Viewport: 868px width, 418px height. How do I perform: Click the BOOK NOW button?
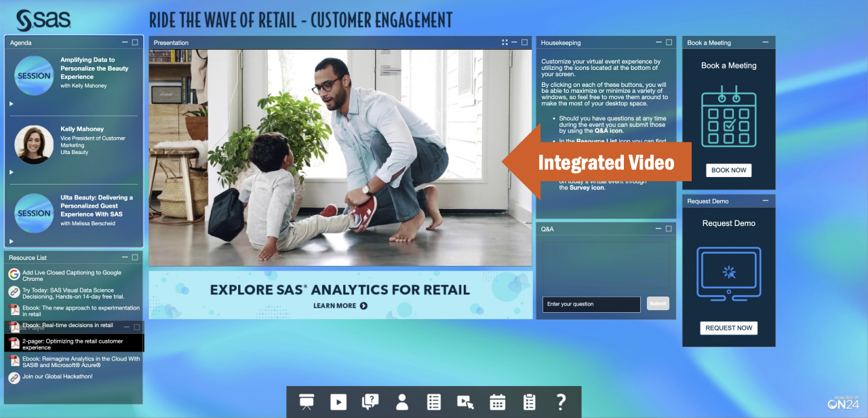(729, 170)
